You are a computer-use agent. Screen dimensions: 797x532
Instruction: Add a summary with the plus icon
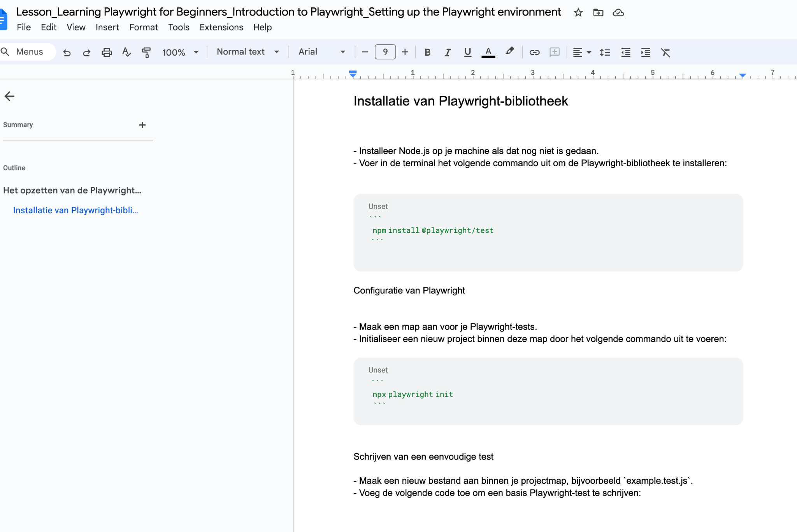click(142, 125)
